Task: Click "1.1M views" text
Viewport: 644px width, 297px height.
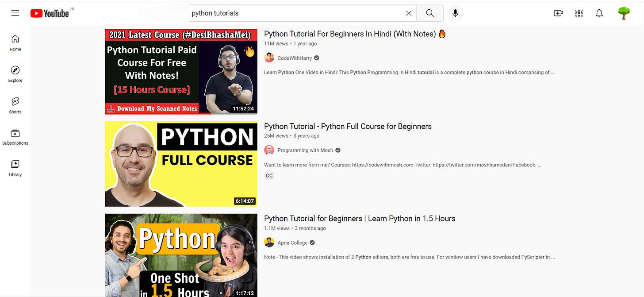Action: 277,228
